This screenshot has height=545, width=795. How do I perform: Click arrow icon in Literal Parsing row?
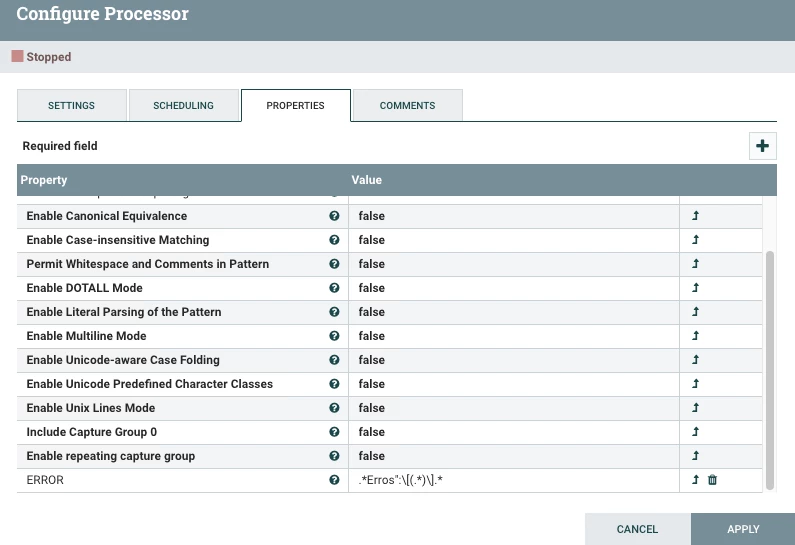696,312
